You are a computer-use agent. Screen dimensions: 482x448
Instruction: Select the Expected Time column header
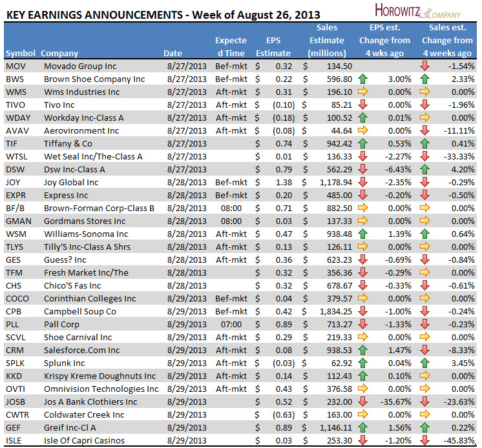point(231,46)
